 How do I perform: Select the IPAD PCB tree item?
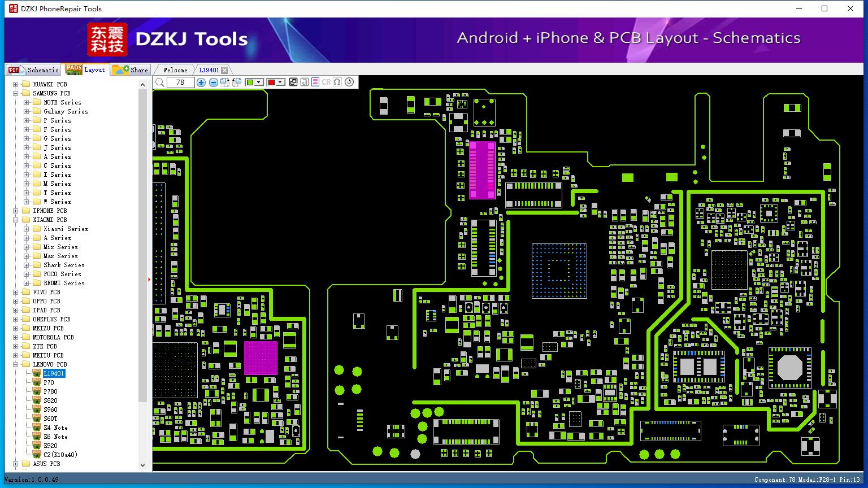tap(46, 310)
